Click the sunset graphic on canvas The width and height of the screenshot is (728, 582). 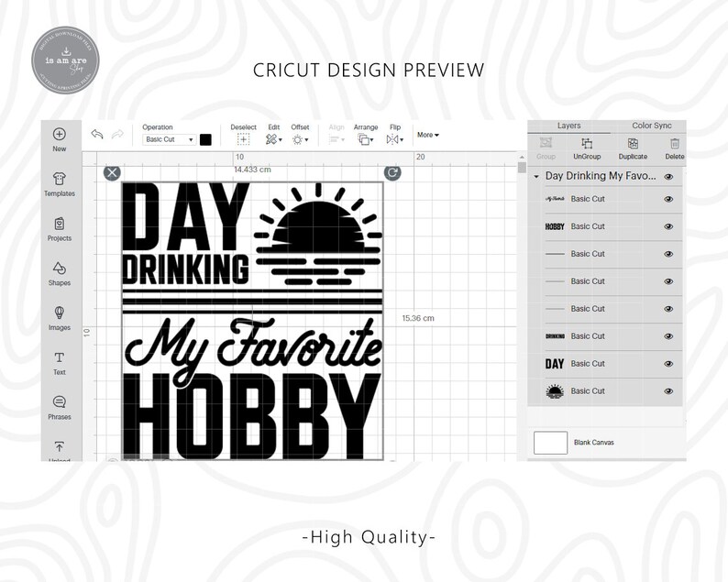coord(317,235)
